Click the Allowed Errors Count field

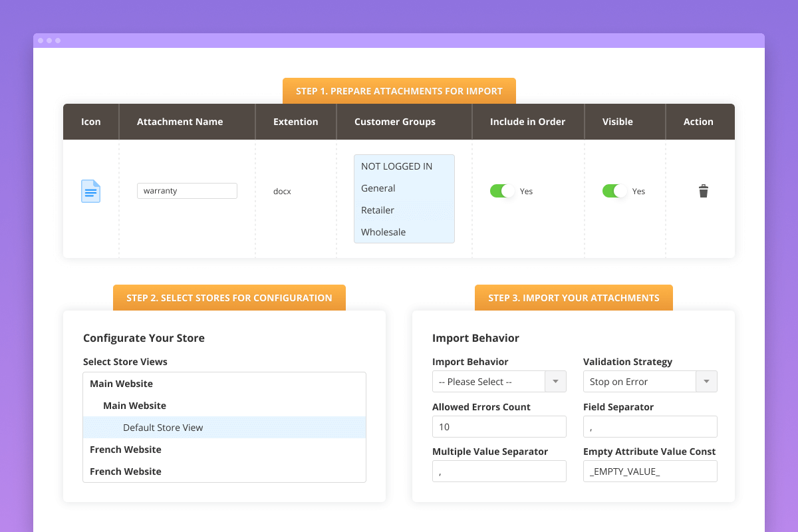(x=499, y=426)
